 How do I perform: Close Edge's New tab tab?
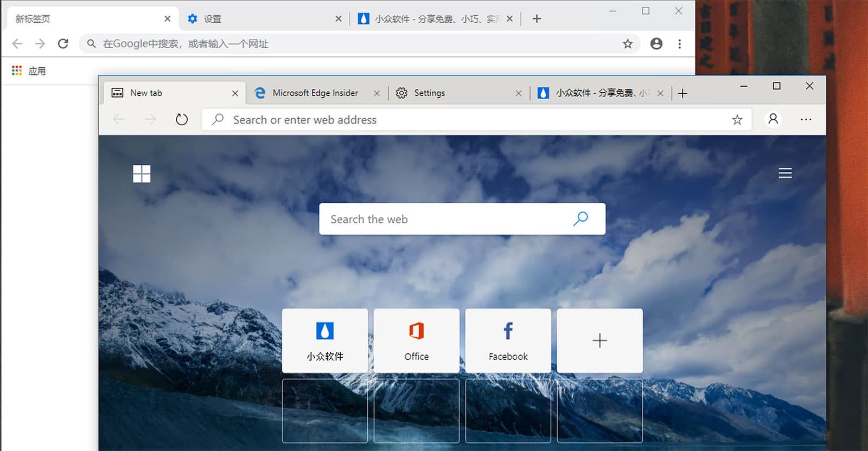(x=235, y=93)
